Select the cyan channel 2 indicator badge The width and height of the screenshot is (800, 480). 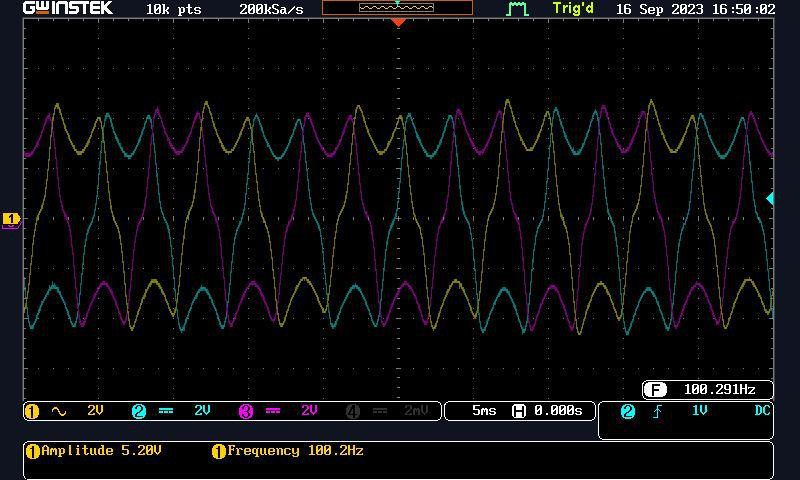coord(139,411)
